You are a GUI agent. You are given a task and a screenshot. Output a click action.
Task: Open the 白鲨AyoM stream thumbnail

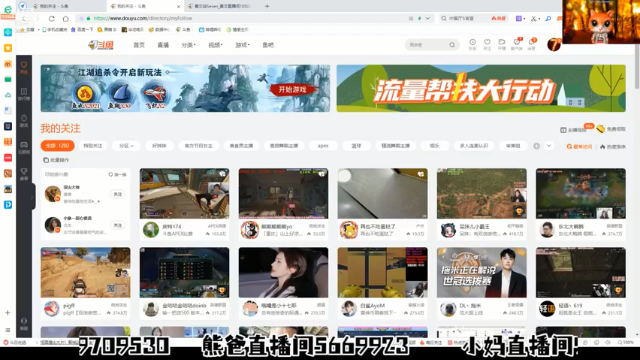(382, 272)
